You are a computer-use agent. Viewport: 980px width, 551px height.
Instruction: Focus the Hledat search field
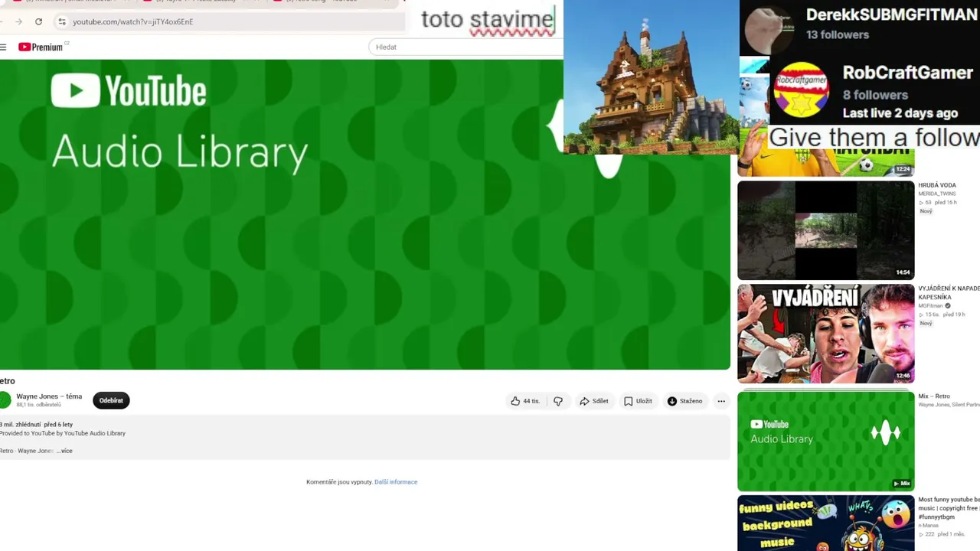tap(465, 47)
